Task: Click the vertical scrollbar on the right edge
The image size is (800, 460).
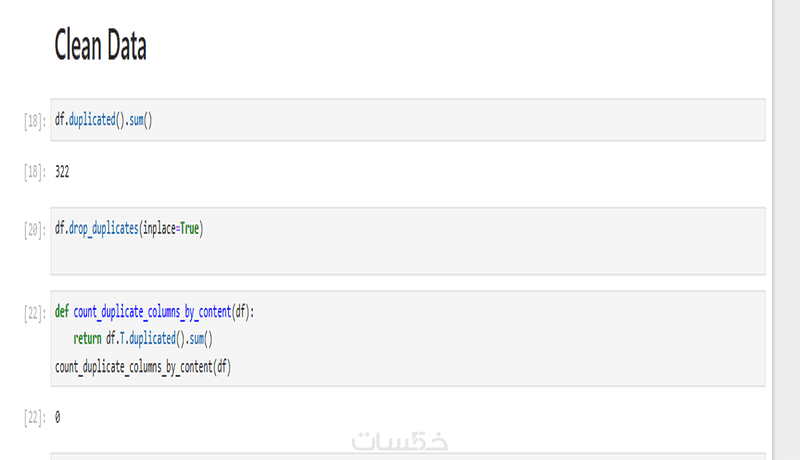Action: pos(786,230)
